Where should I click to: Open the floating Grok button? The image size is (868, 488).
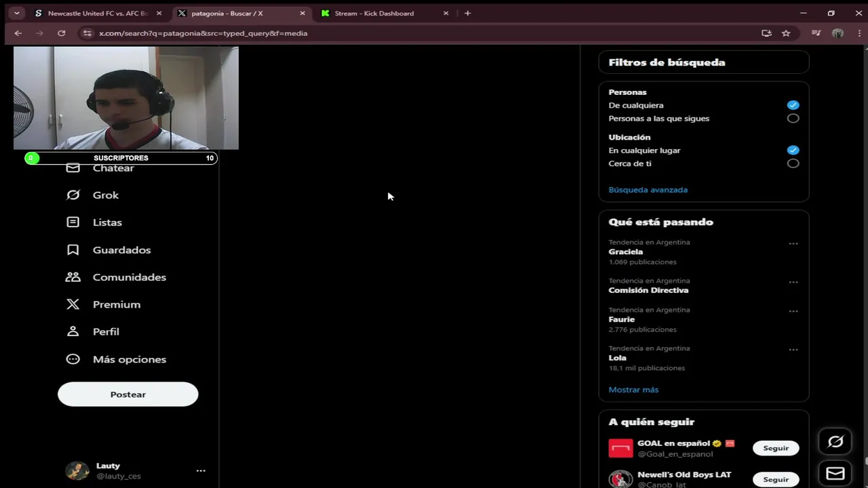click(835, 442)
